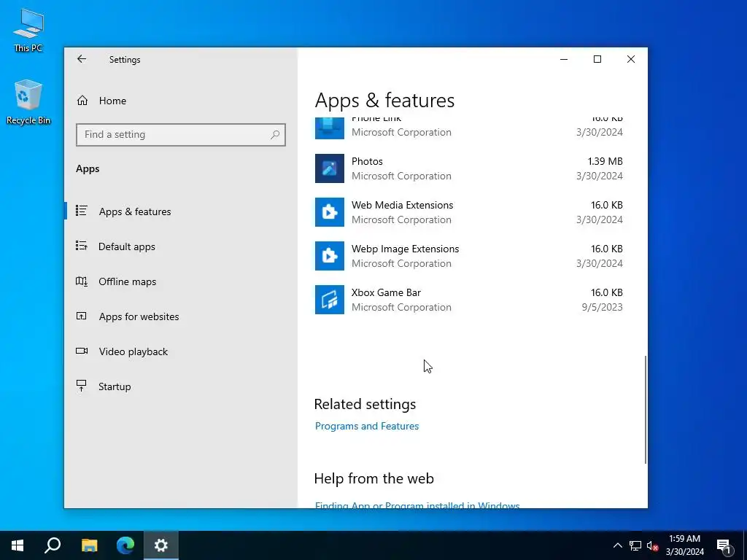Open This PC desktop icon
This screenshot has height=560, width=747.
(28, 31)
